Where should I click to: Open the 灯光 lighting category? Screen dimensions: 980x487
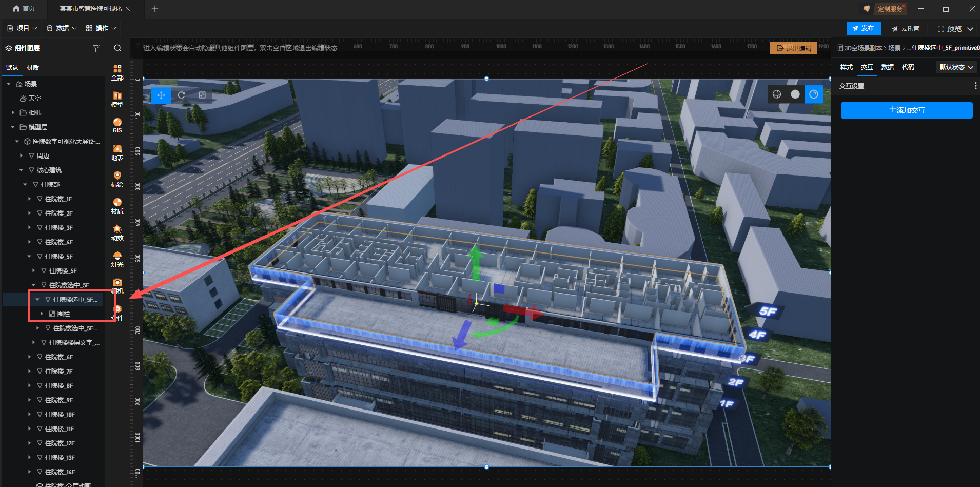(x=117, y=259)
